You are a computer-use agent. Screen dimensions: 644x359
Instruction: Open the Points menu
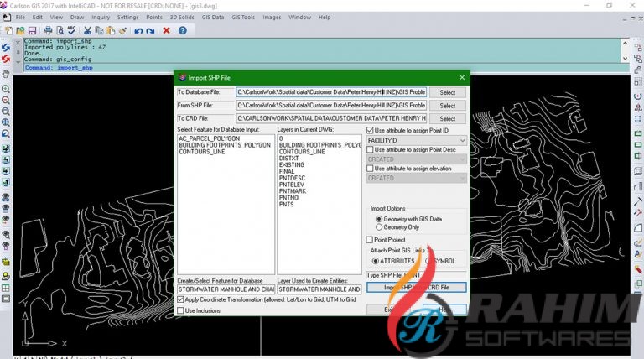(x=154, y=18)
